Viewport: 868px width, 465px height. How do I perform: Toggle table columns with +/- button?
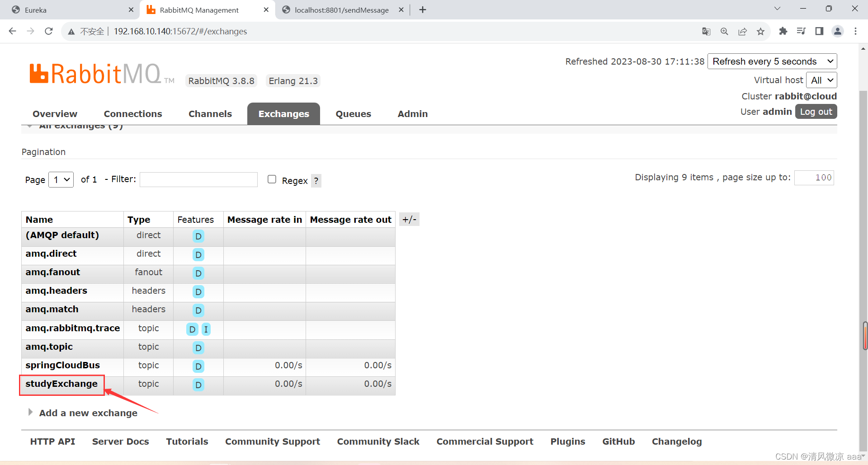click(409, 220)
